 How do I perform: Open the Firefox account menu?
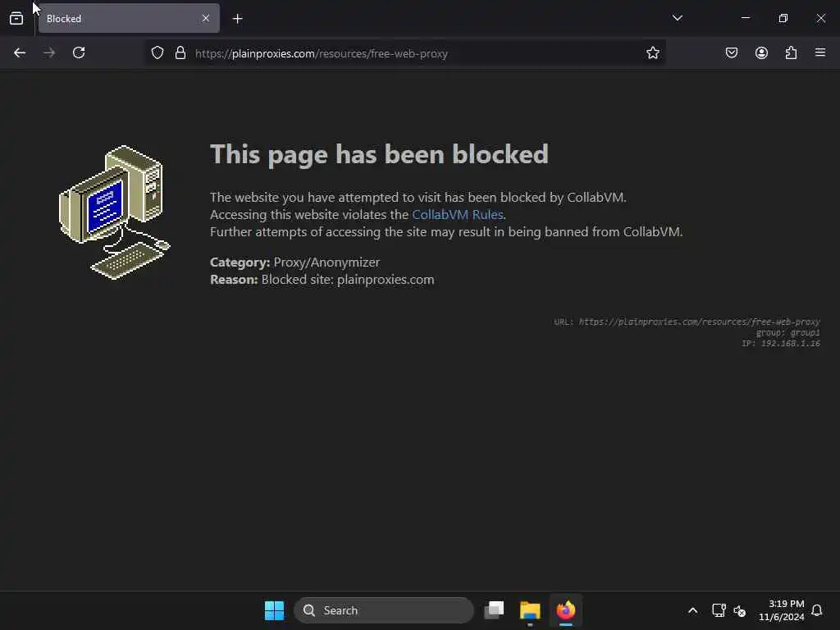click(x=761, y=53)
